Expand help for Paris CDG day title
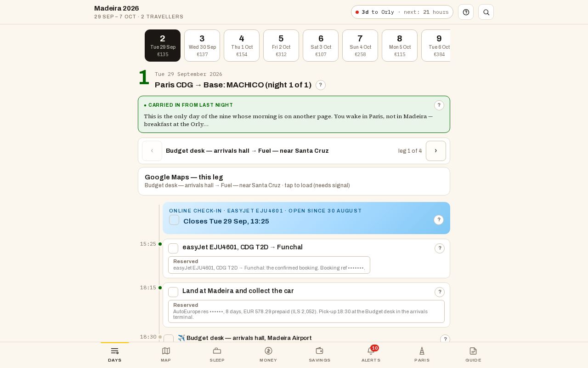Screen dimensions: 588x368 (x=321, y=85)
